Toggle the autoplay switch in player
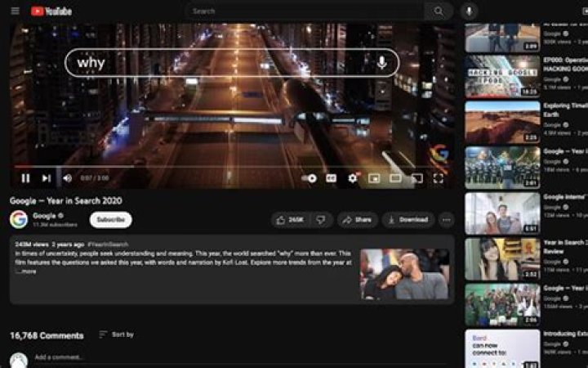Image resolution: width=588 pixels, height=368 pixels. point(310,178)
